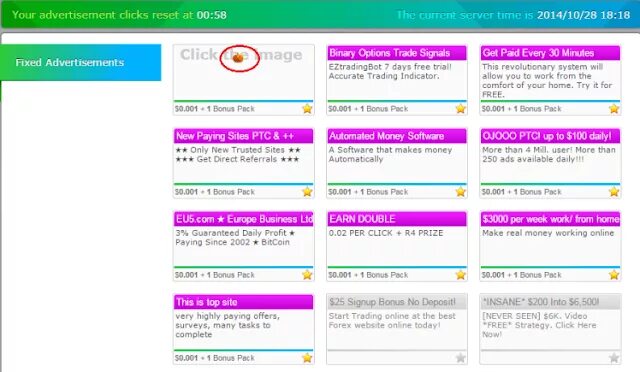
Task: Click the advertisement reset time 00:58
Action: (211, 15)
